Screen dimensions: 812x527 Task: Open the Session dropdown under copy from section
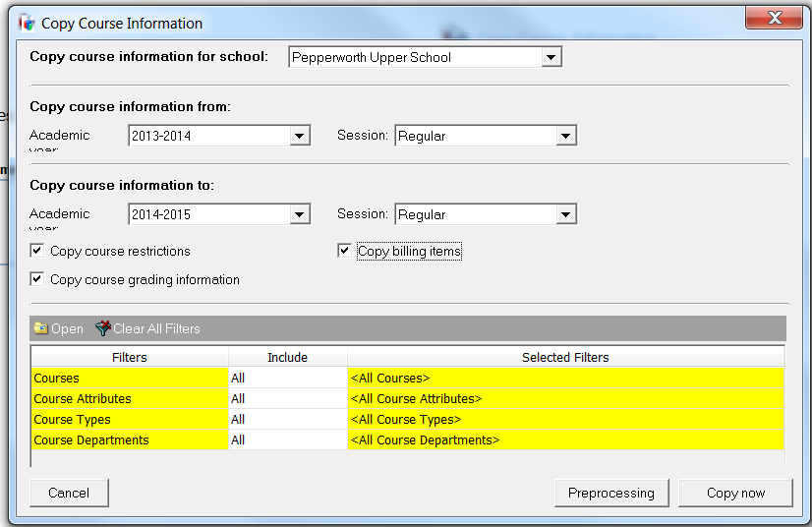tap(565, 136)
